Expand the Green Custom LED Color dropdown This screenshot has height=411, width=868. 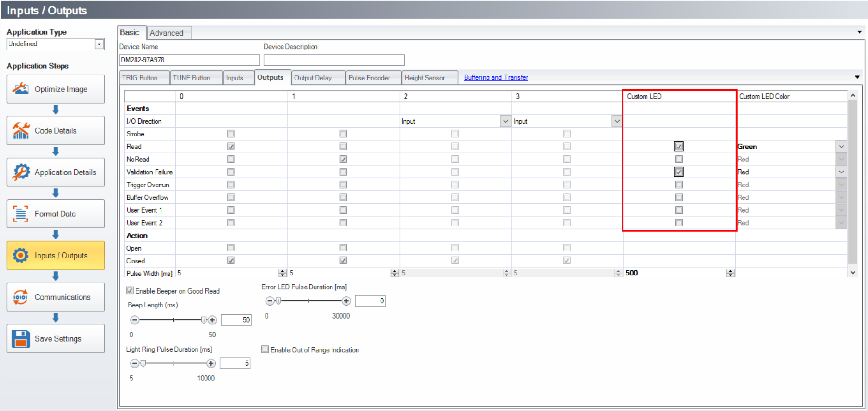tap(841, 147)
